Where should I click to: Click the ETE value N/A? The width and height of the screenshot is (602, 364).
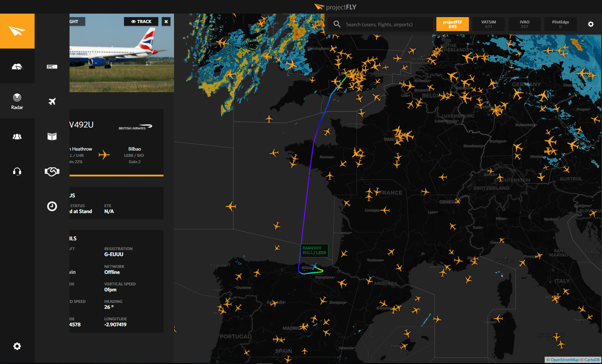point(109,211)
